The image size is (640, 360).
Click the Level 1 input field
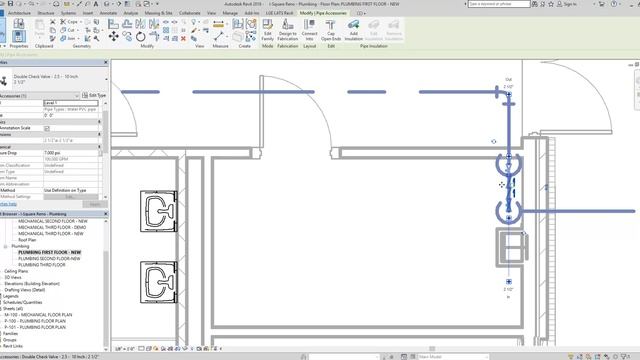point(71,103)
